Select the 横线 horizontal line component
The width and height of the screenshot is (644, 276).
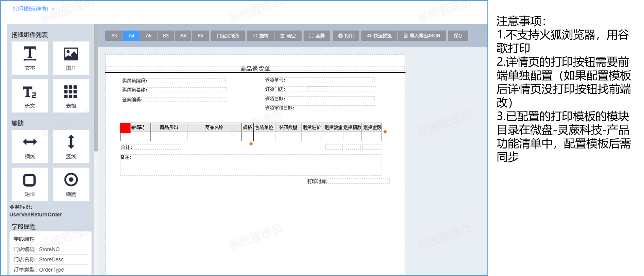[30, 146]
